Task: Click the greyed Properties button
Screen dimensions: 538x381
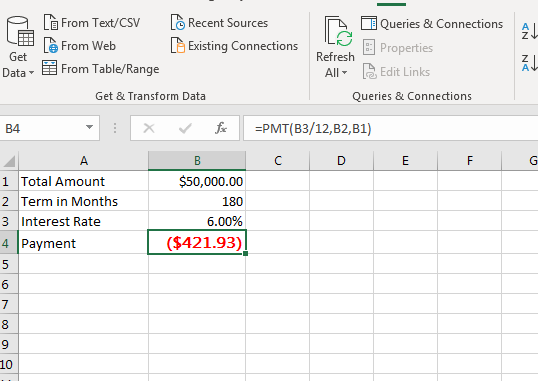Action: [398, 48]
